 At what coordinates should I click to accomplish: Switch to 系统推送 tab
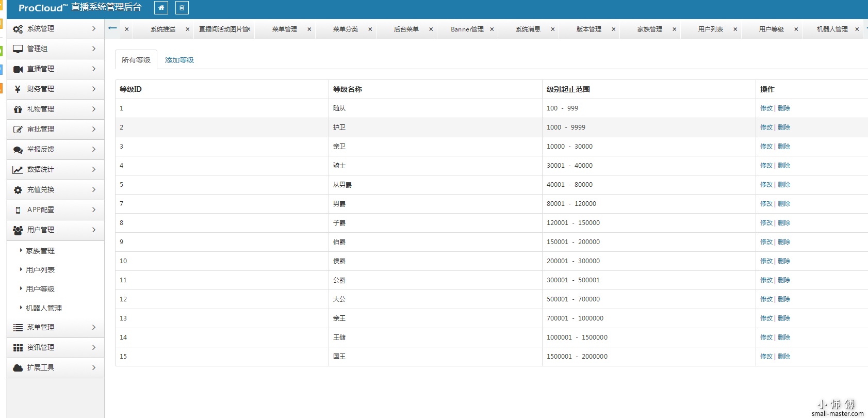point(163,29)
